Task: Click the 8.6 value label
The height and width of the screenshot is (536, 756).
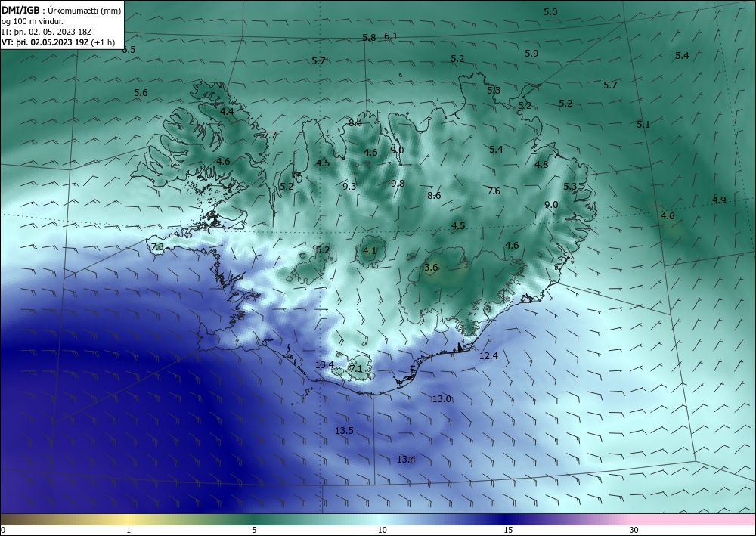Action: pos(434,195)
